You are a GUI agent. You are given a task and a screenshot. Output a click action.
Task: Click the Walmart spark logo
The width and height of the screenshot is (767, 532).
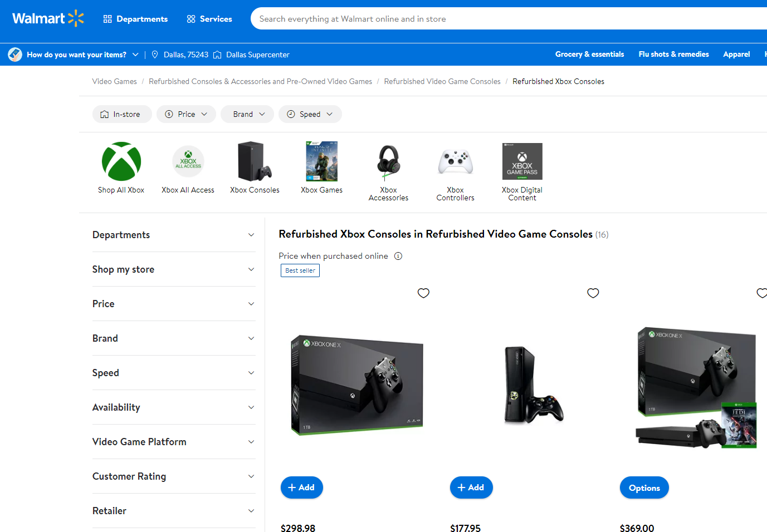[x=75, y=18]
